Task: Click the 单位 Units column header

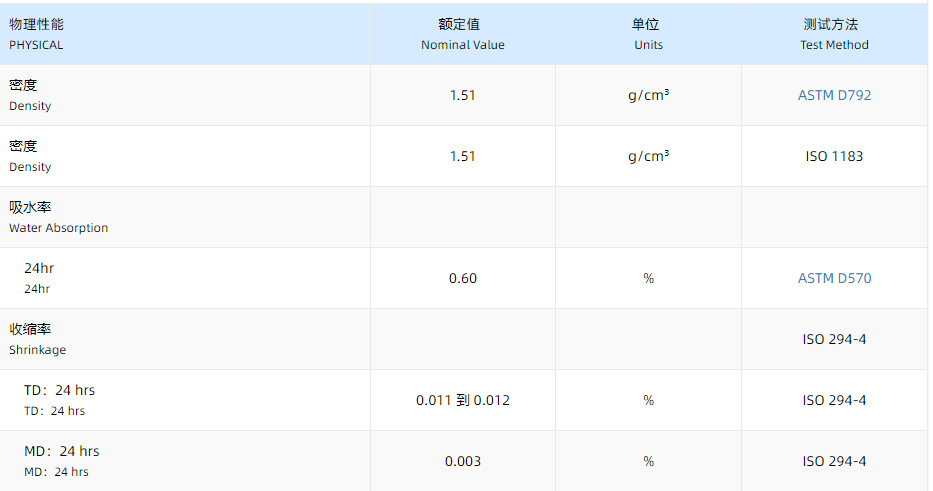Action: 647,34
